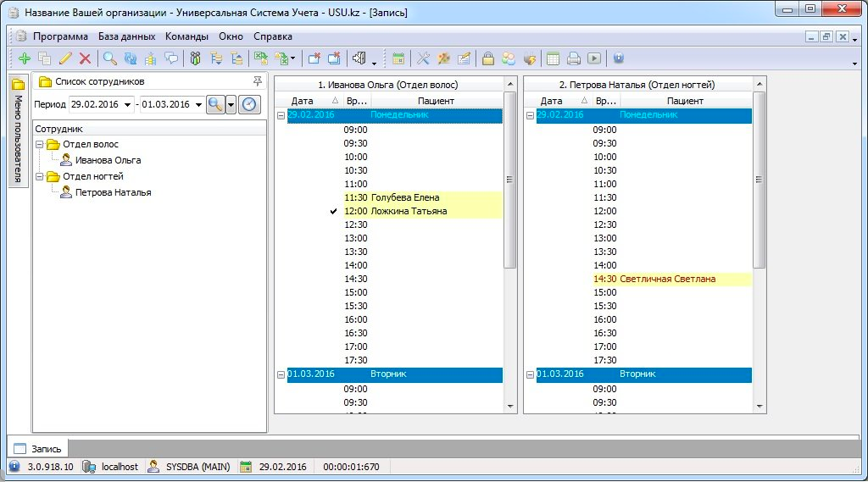The height and width of the screenshot is (482, 868).
Task: Click the stacked windows with red X icon
Action: pyautogui.click(x=334, y=58)
